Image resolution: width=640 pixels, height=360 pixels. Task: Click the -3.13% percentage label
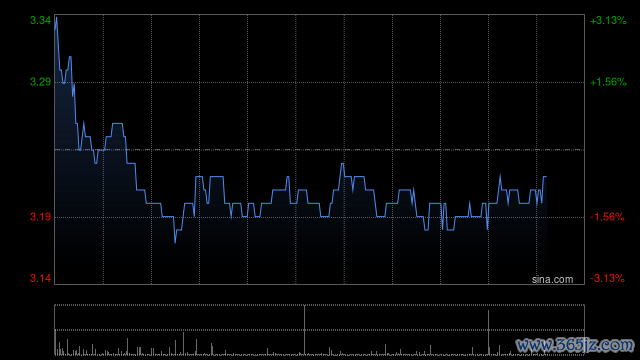pyautogui.click(x=607, y=278)
